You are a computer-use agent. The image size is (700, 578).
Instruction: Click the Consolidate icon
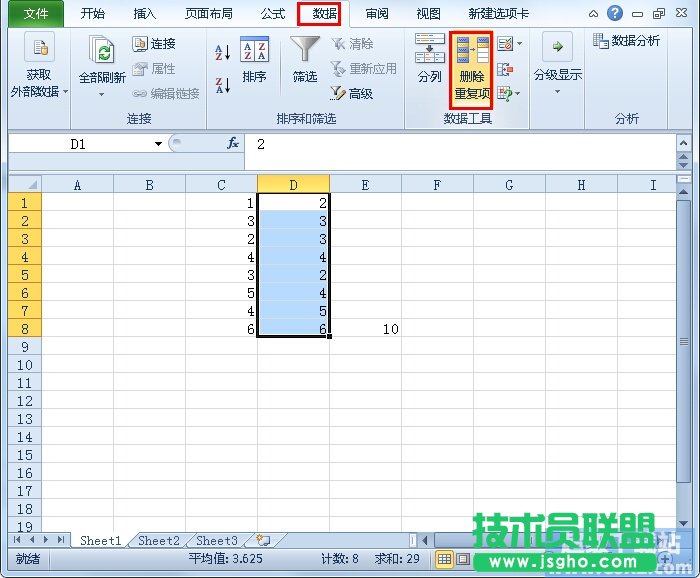tap(505, 69)
